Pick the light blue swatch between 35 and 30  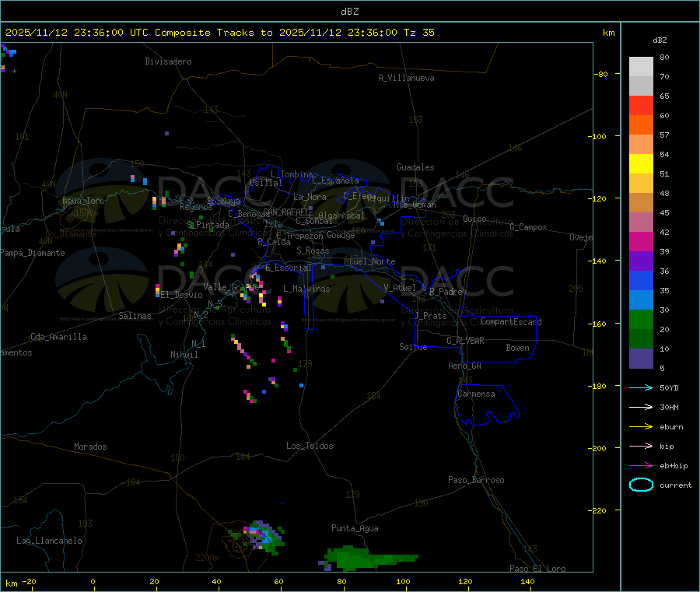641,300
